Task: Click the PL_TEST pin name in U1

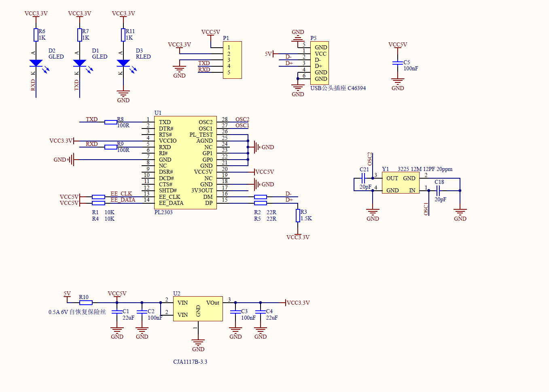Action: [201, 135]
